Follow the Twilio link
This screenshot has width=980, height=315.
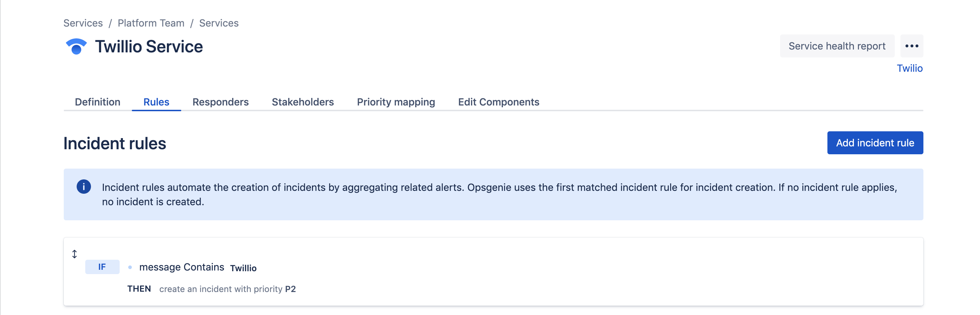(910, 68)
